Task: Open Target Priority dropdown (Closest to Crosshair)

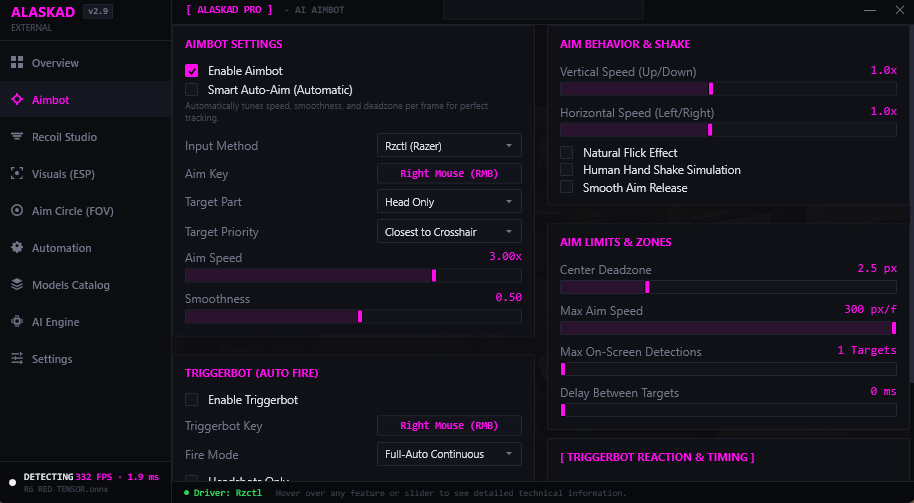Action: (449, 231)
